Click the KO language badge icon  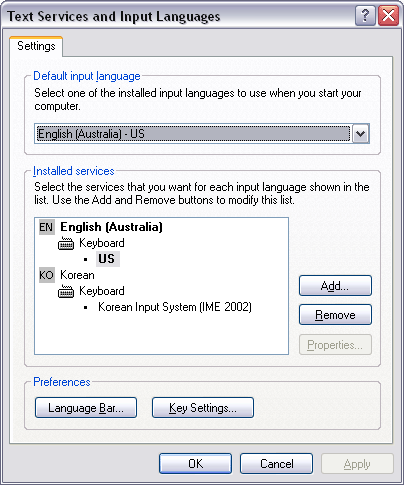[x=46, y=275]
